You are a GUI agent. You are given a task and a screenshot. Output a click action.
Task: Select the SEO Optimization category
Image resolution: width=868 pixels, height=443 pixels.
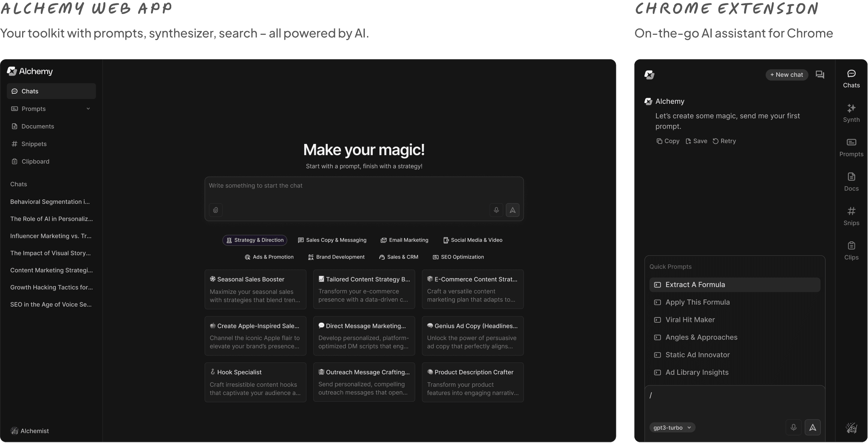[x=459, y=257]
